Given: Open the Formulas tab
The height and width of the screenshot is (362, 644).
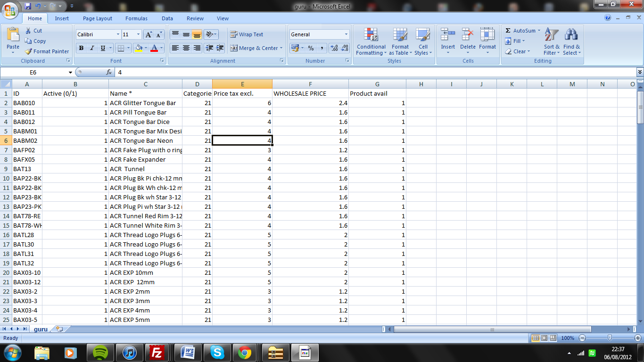Looking at the screenshot, I should coord(136,18).
